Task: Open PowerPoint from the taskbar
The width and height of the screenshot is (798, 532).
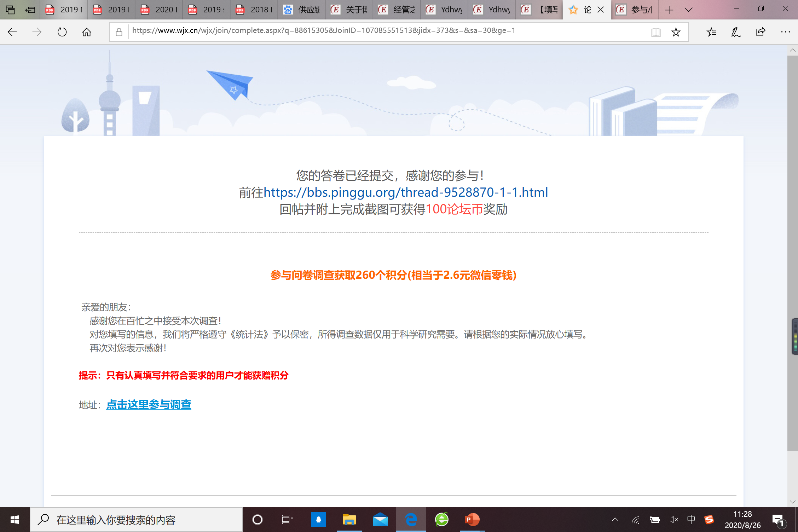Action: (472, 519)
